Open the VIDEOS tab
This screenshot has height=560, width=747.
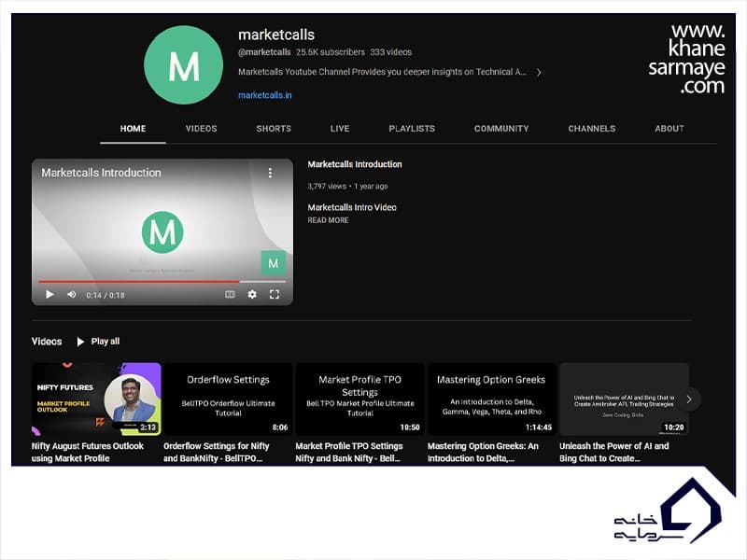tap(201, 129)
